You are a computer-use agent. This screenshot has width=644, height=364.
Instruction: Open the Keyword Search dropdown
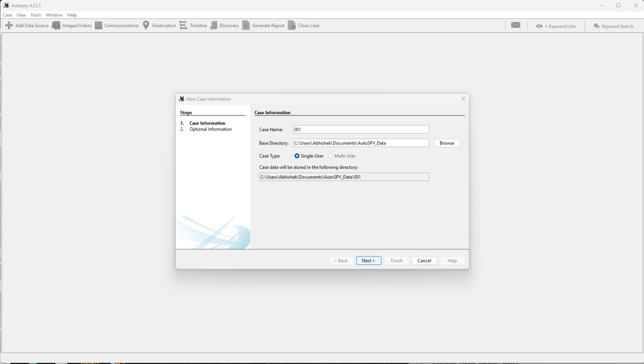tap(613, 26)
